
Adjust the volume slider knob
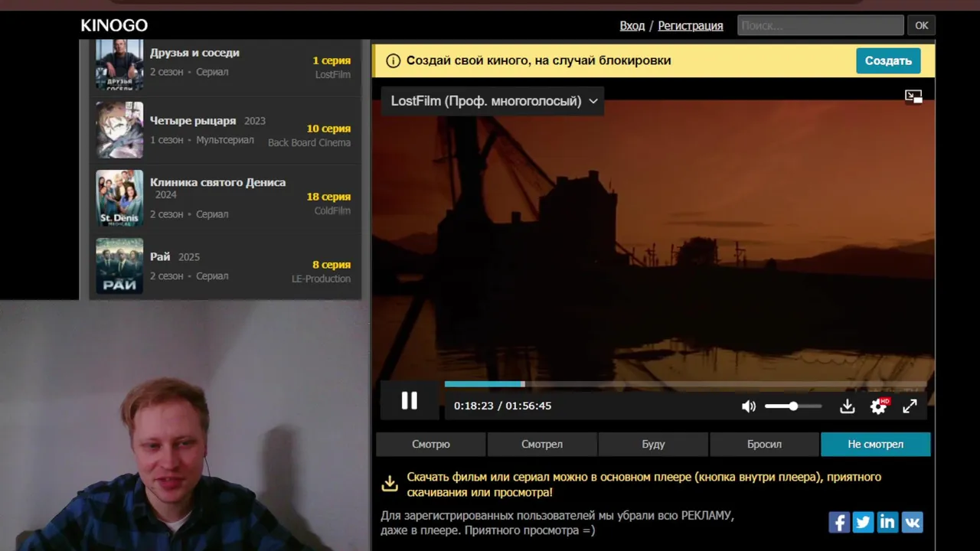click(793, 406)
